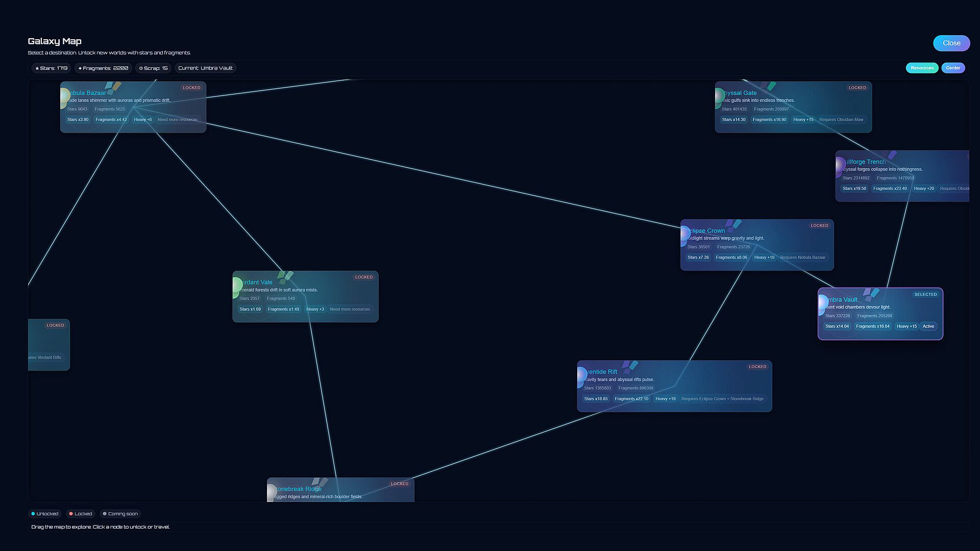Click the Scrap 15 resource chip
The height and width of the screenshot is (551, 980).
click(x=153, y=68)
